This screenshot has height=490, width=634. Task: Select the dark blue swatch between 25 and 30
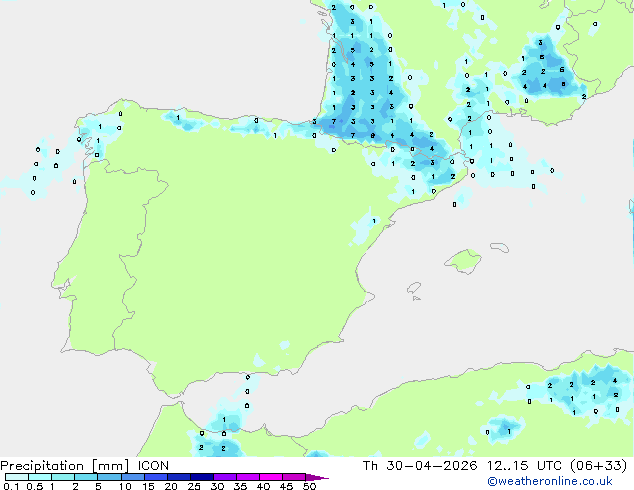(201, 477)
